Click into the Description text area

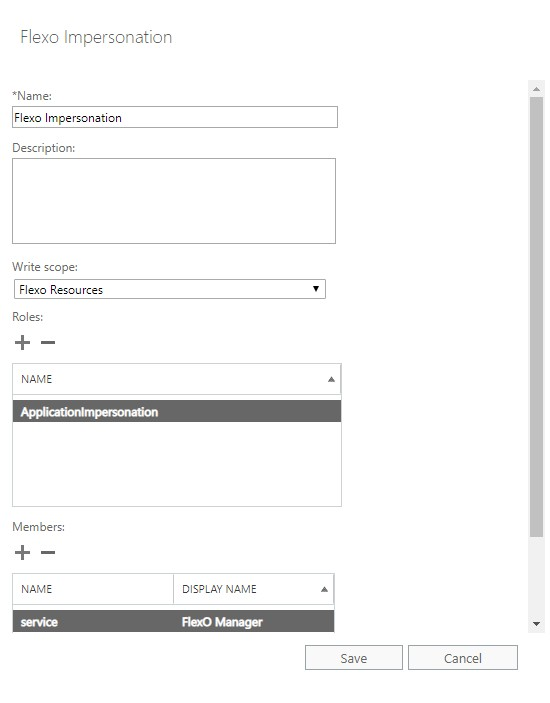point(174,201)
